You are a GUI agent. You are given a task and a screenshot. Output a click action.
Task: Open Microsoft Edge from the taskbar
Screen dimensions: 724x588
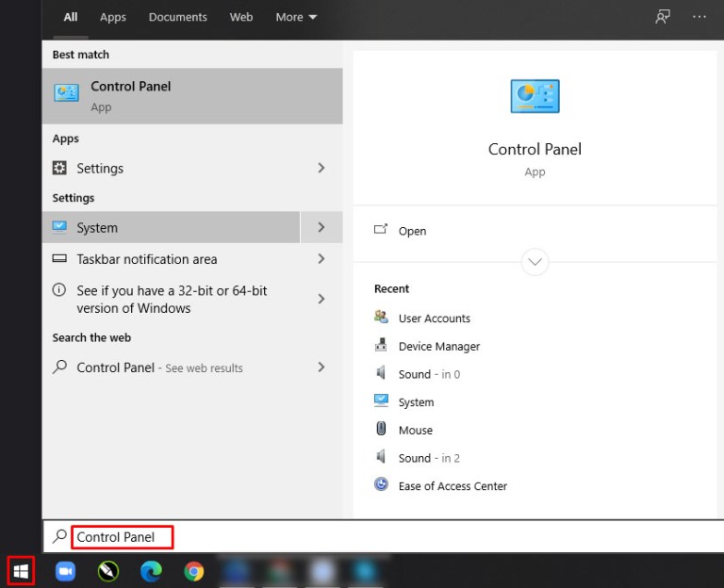pos(151,571)
